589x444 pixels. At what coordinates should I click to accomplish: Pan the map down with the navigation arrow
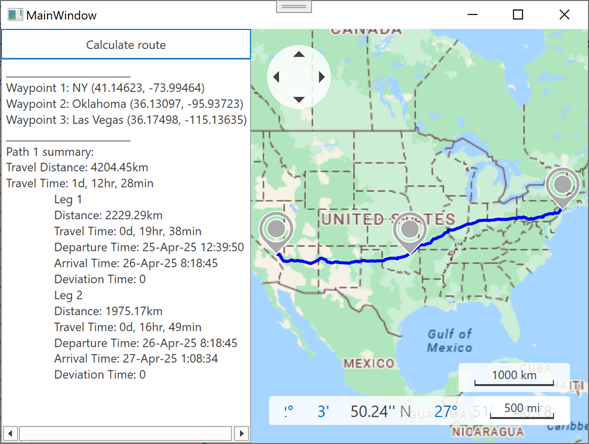pyautogui.click(x=299, y=100)
